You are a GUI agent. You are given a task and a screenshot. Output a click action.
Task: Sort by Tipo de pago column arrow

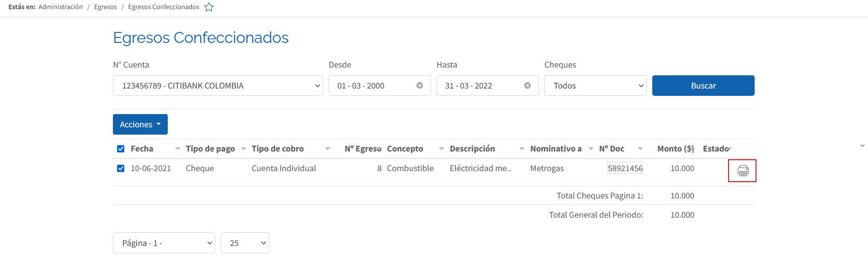(244, 149)
